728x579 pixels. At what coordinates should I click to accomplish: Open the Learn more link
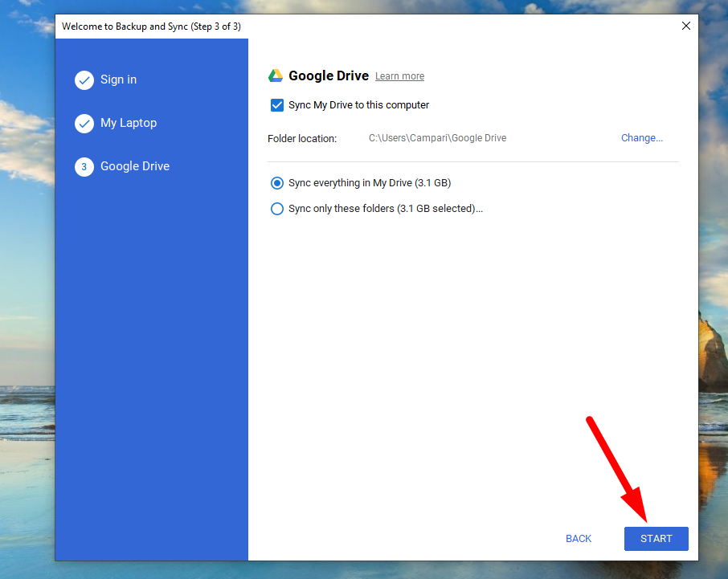coord(399,76)
